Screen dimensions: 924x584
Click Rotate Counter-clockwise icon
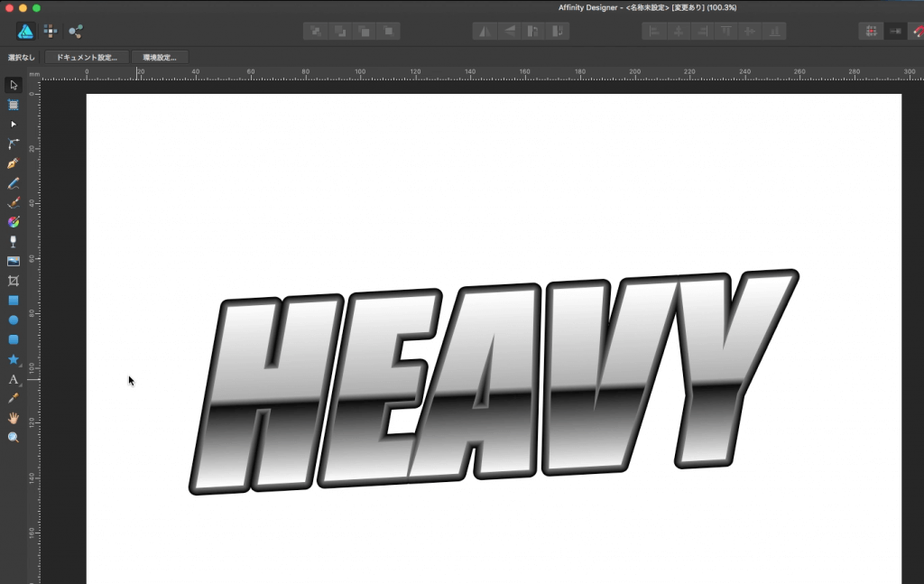(533, 32)
